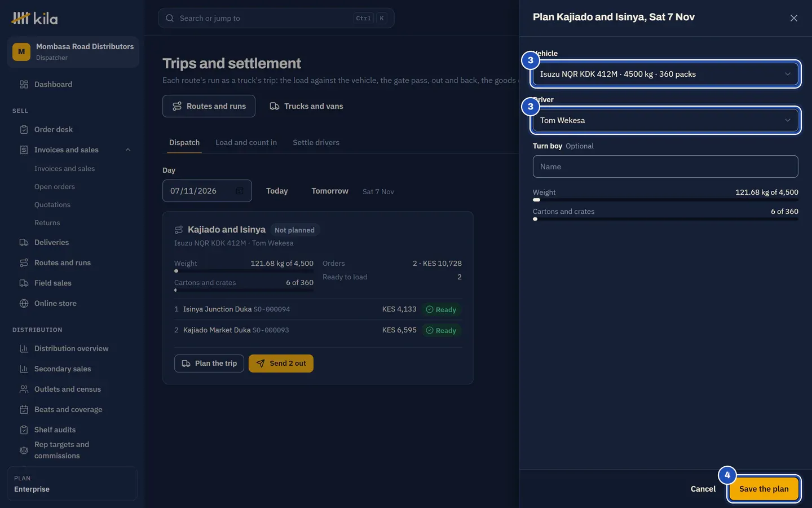Open the Dashboard icon in sidebar
812x508 pixels.
[x=24, y=85]
